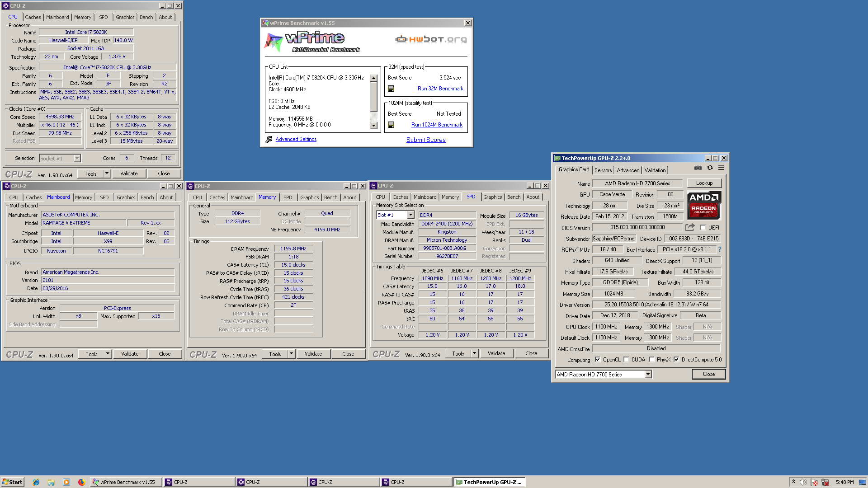The image size is (868, 488).
Task: Open the Socket #1 selection dropdown
Action: (x=77, y=158)
